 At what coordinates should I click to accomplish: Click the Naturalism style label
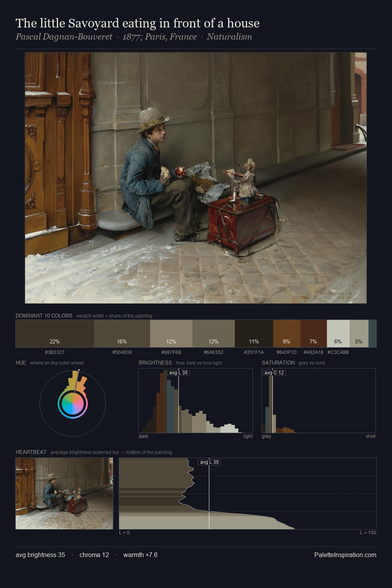229,37
